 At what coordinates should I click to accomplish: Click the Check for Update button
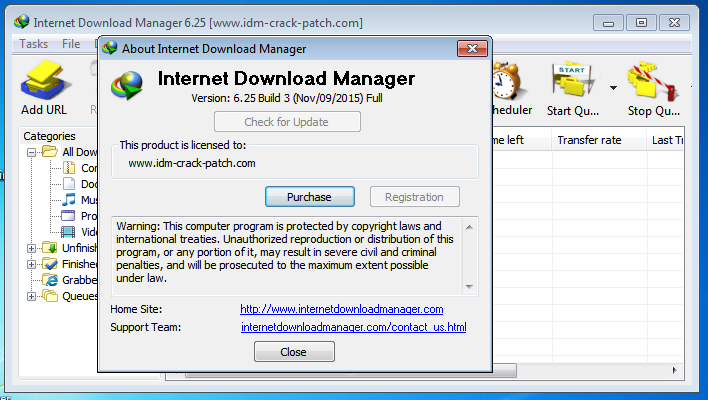point(287,122)
